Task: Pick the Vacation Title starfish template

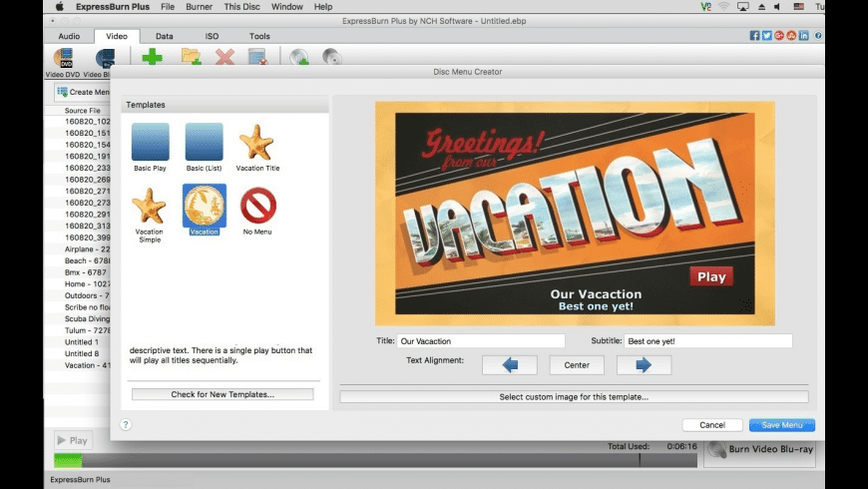Action: coord(257,143)
